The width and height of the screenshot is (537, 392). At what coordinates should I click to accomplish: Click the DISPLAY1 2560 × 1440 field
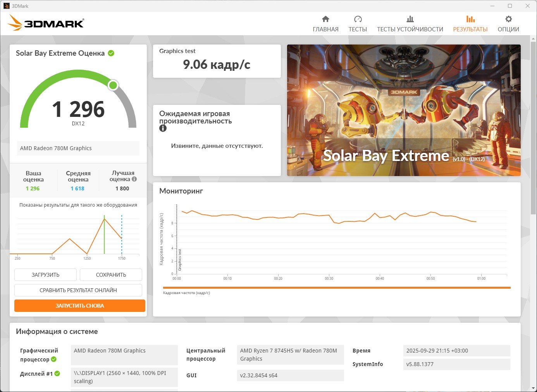pyautogui.click(x=124, y=377)
